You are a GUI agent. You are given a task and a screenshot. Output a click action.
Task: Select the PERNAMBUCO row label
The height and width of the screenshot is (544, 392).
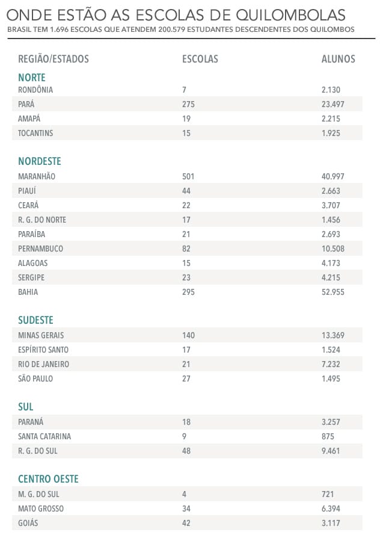40,249
